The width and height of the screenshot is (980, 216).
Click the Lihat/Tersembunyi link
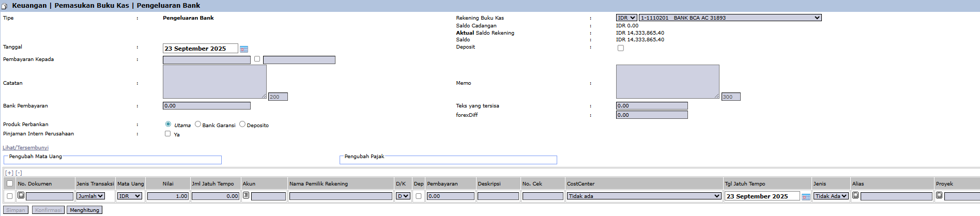click(25, 148)
